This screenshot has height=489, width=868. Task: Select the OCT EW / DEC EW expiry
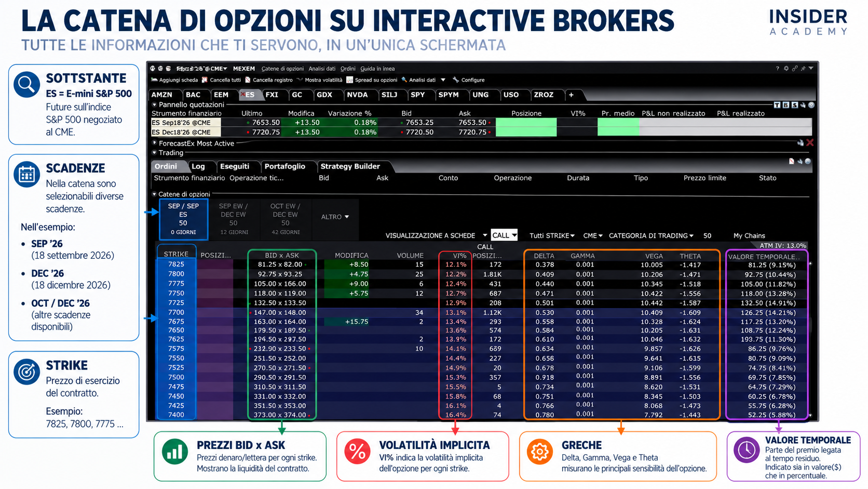[x=286, y=219]
